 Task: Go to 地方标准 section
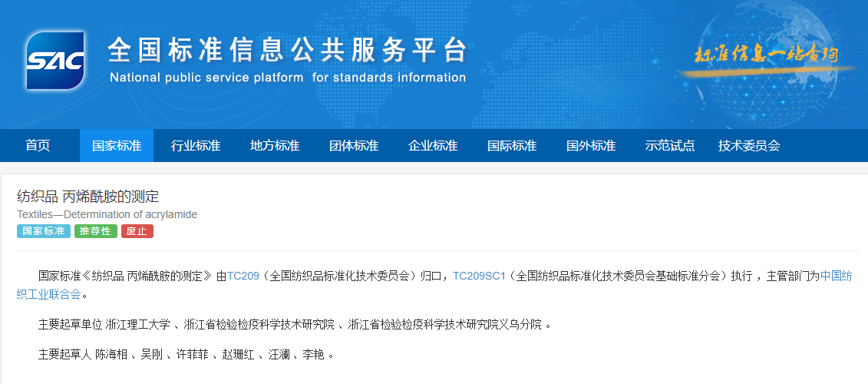point(275,146)
